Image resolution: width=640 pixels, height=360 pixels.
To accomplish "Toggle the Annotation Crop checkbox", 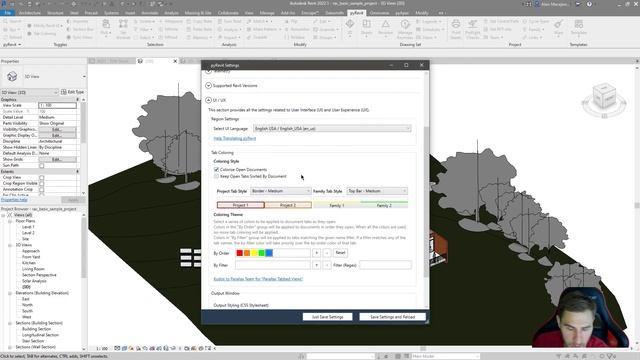I will pos(42,190).
